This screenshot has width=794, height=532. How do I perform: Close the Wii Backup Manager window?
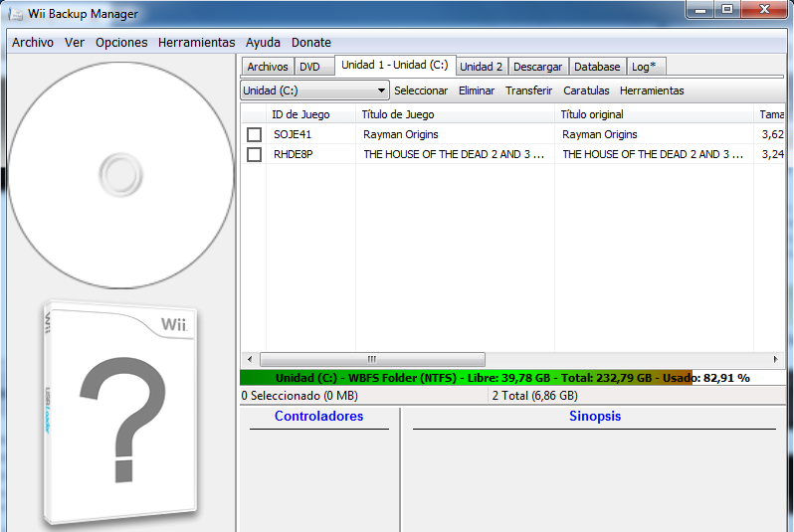(x=764, y=10)
